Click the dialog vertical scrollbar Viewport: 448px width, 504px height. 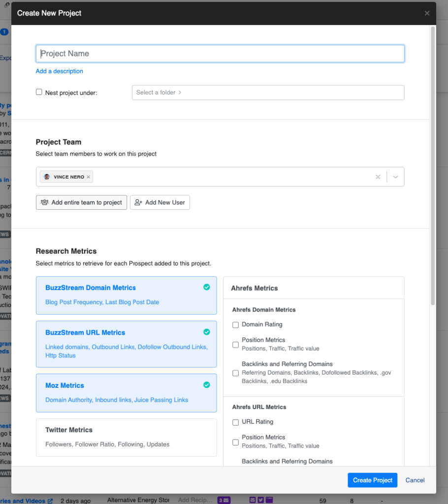tap(433, 165)
